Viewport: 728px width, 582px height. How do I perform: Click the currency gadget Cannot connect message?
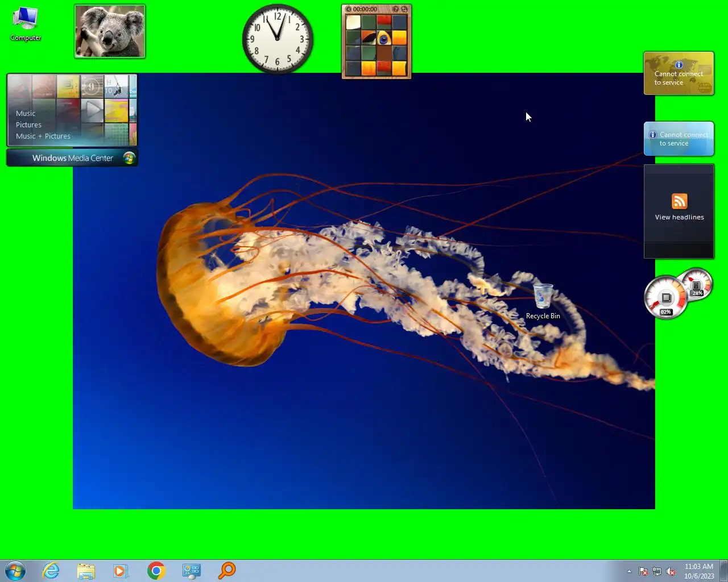tap(679, 78)
